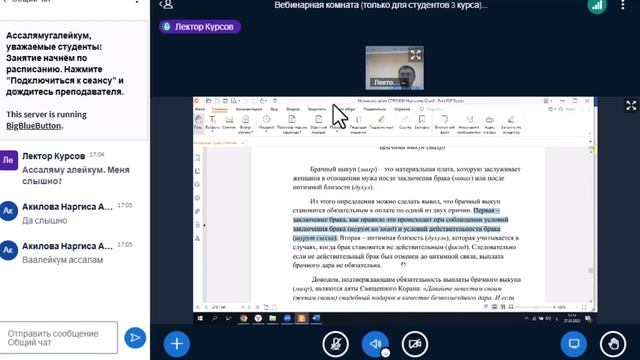
Task: Collapse the PDF reader ribbon
Action: point(589,133)
